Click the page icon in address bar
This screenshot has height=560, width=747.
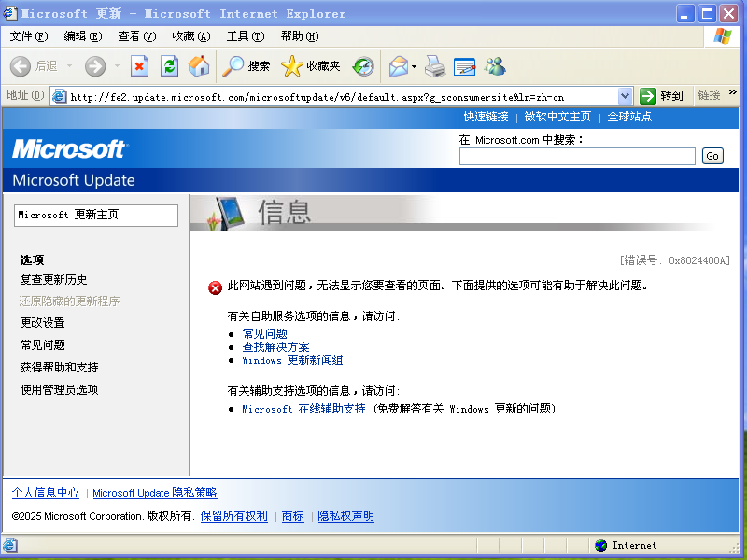[x=59, y=97]
